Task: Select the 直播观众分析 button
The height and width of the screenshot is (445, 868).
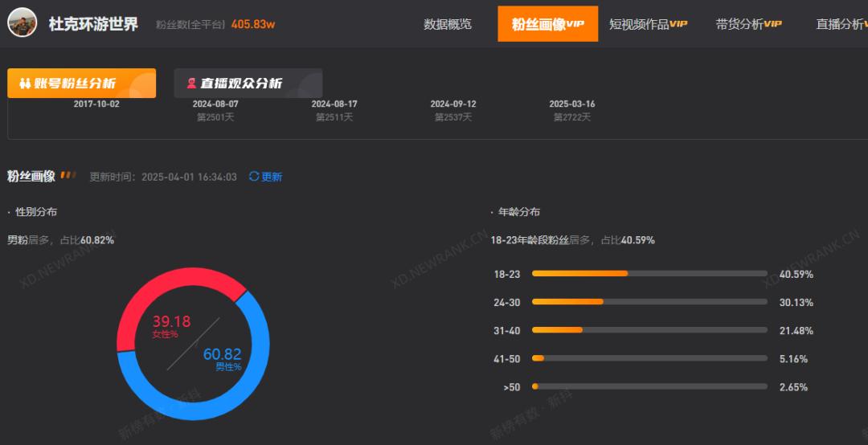Action: click(248, 84)
